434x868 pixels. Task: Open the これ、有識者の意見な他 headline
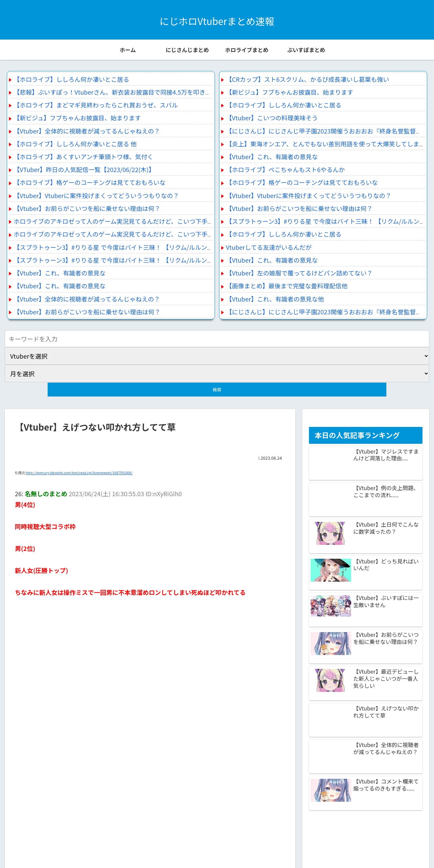pos(275,299)
